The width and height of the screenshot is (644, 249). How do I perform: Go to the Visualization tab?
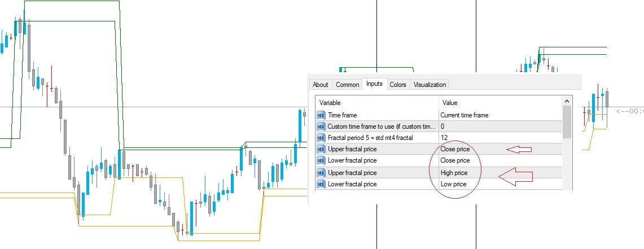pos(430,85)
